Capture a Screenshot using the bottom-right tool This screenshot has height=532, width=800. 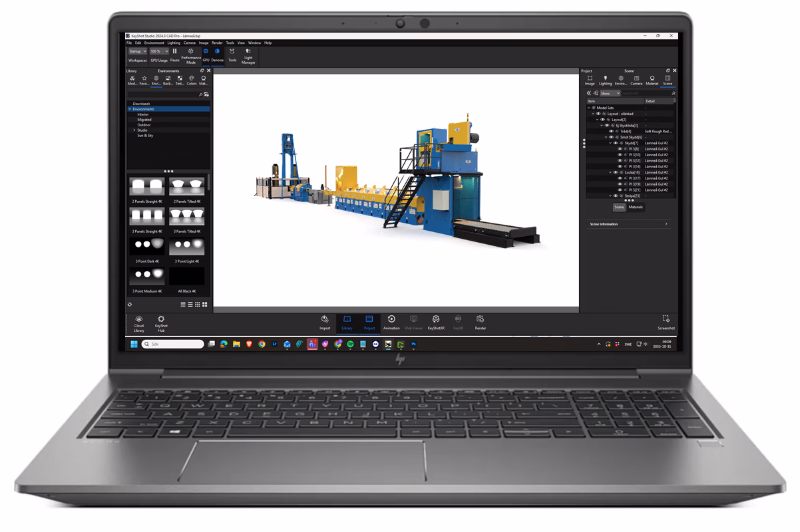click(666, 321)
